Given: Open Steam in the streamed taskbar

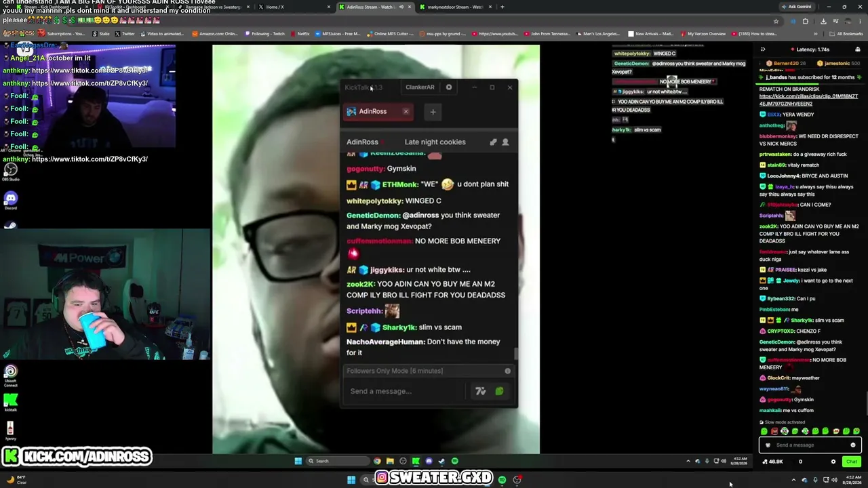Looking at the screenshot, I should (x=441, y=461).
